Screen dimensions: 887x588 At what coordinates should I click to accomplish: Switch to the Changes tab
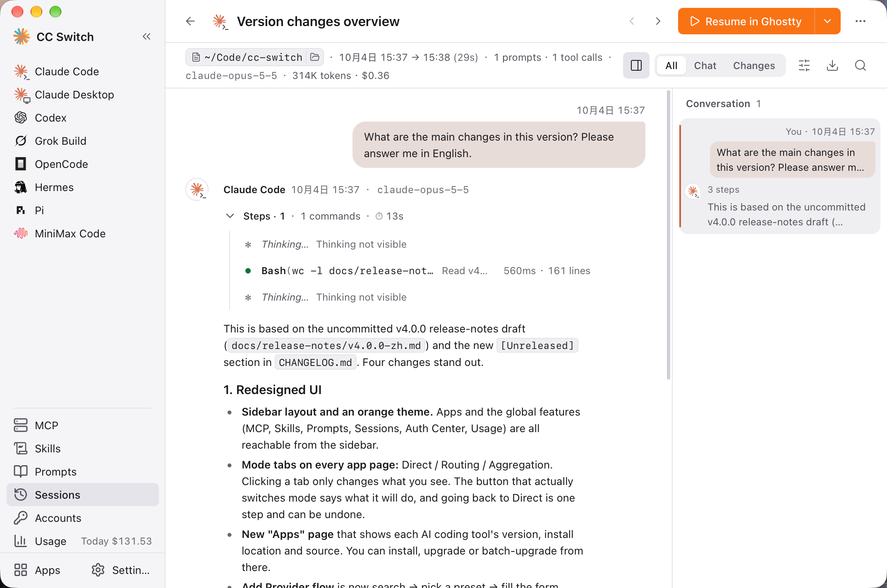click(754, 65)
